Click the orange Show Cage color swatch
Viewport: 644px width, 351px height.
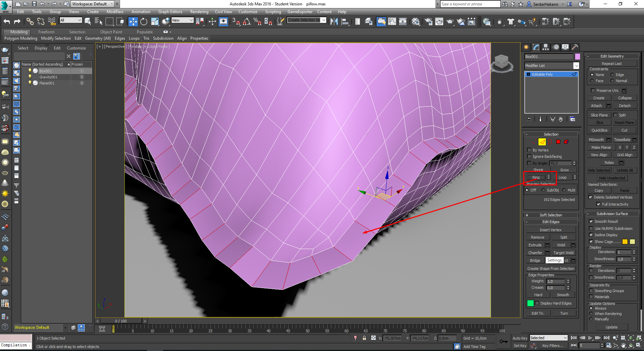coord(625,242)
